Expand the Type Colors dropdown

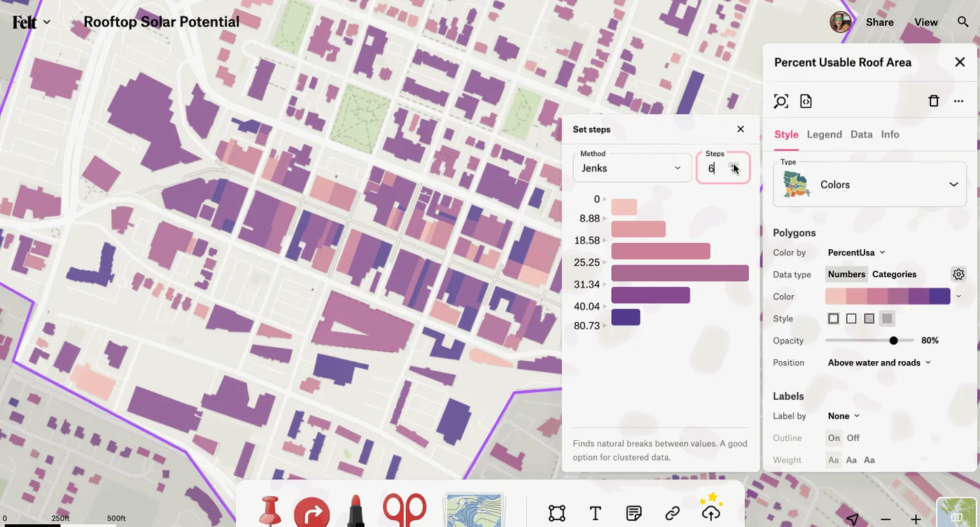tap(869, 184)
